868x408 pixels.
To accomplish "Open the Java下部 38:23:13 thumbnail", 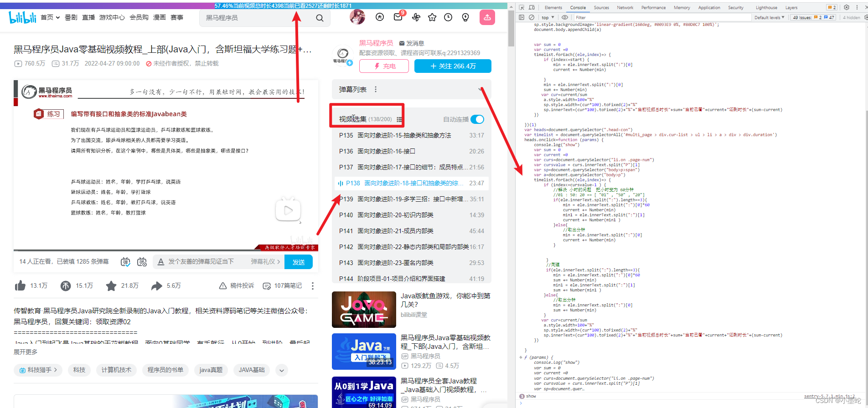I will [364, 352].
